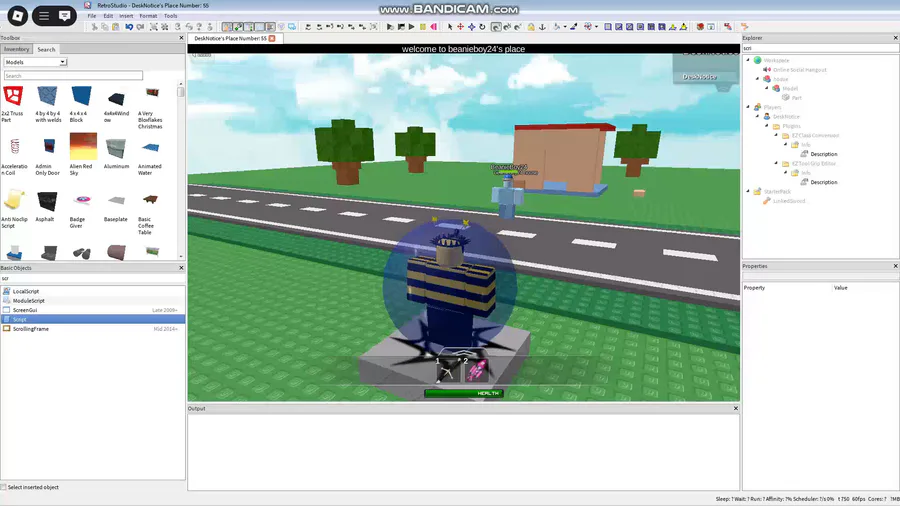Screen dimensions: 900x506
Task: Select the Alien Red Sky model
Action: 83,154
